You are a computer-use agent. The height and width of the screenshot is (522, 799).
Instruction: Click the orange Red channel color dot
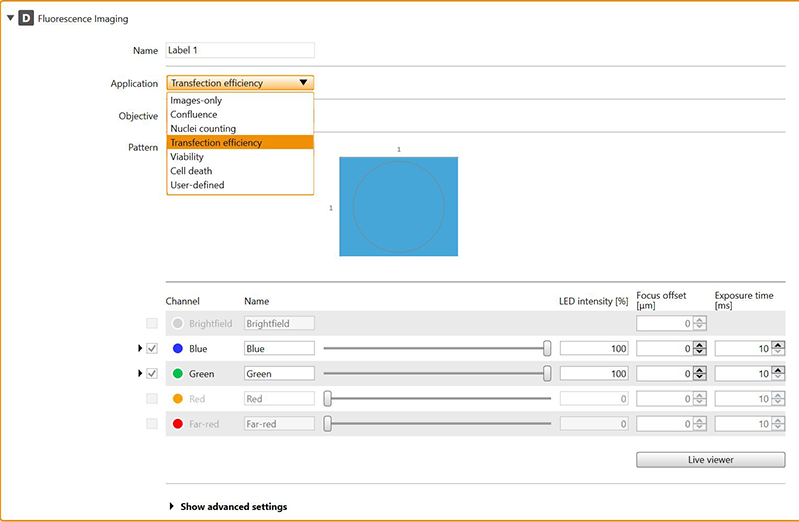(x=178, y=399)
